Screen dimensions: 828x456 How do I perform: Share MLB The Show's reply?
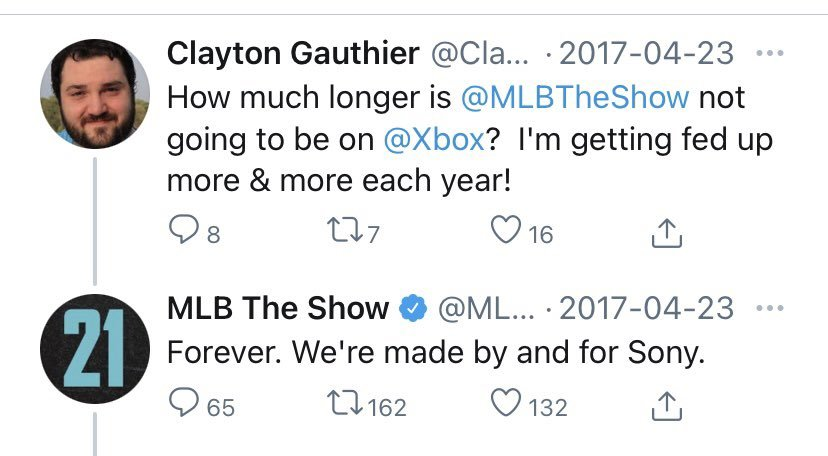point(666,406)
